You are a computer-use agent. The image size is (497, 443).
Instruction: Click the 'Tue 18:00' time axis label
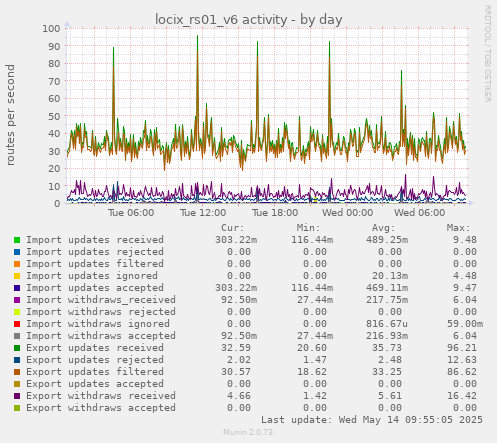(275, 213)
